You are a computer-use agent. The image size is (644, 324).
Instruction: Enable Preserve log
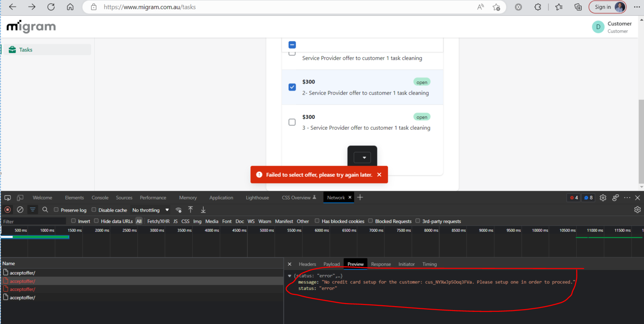coord(56,209)
